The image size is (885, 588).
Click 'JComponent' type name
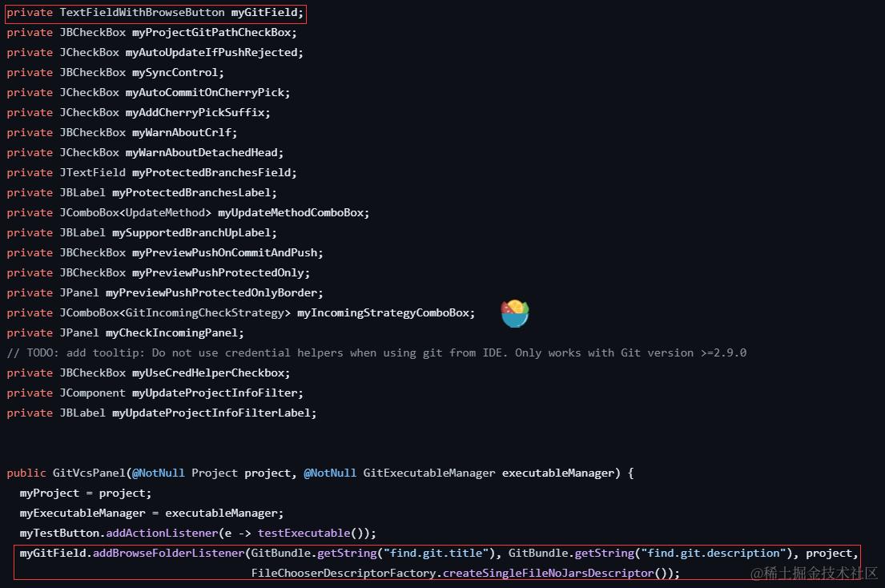point(93,393)
